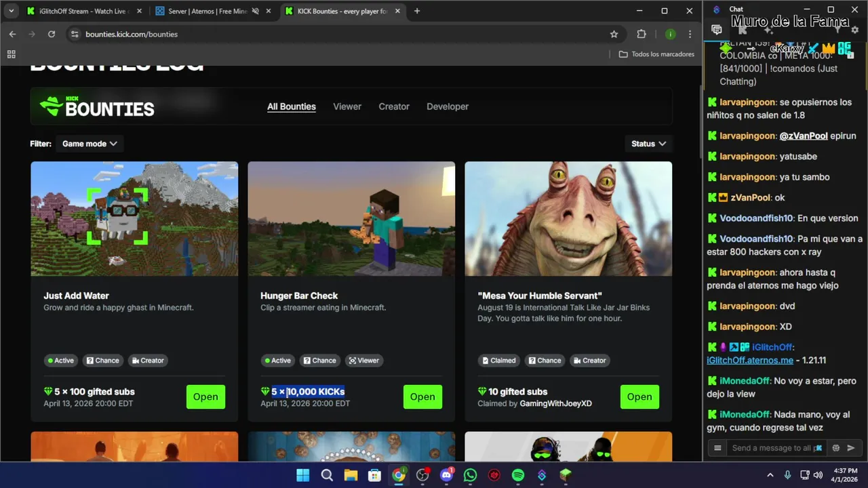
Task: Close the KICK Bounties browser tab
Action: (x=397, y=11)
